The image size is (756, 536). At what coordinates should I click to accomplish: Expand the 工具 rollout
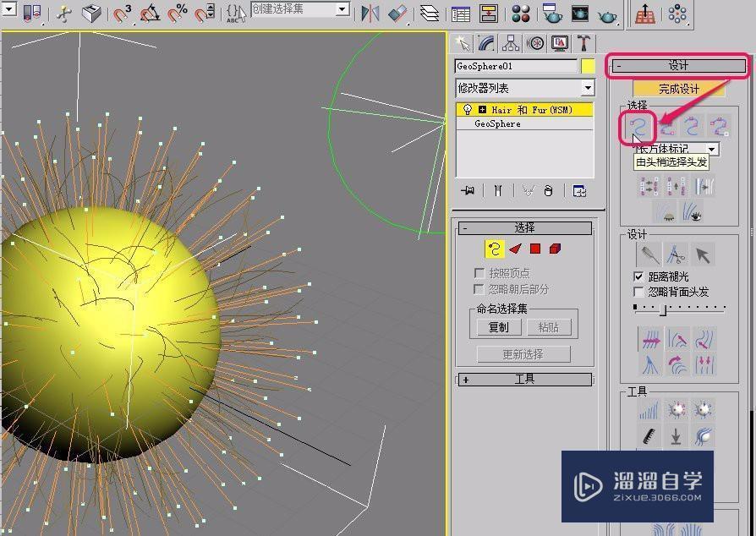tap(524, 380)
